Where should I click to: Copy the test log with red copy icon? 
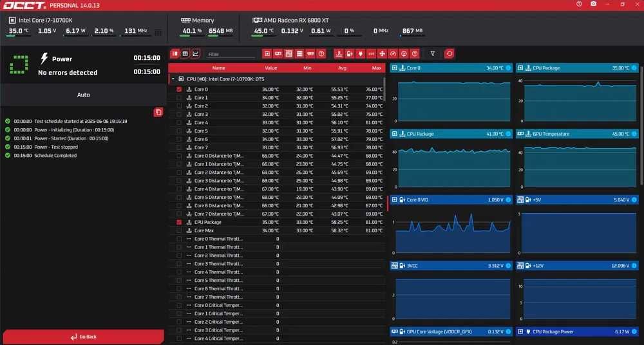point(158,112)
